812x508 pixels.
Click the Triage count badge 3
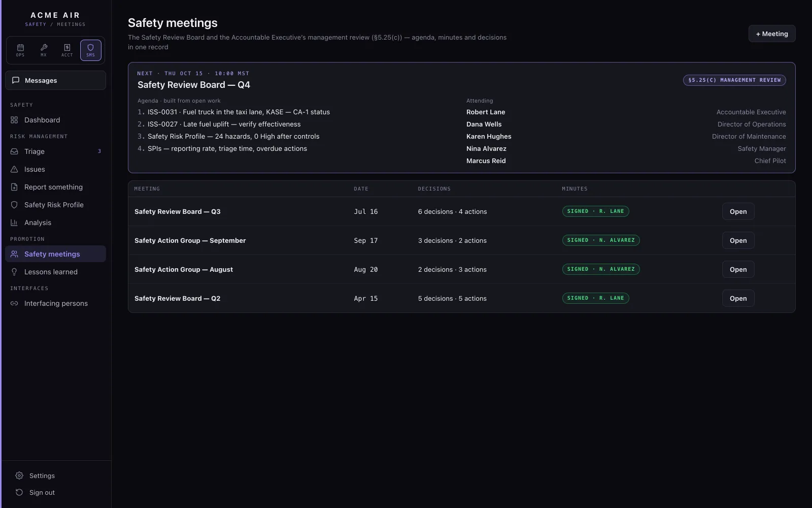pyautogui.click(x=99, y=151)
